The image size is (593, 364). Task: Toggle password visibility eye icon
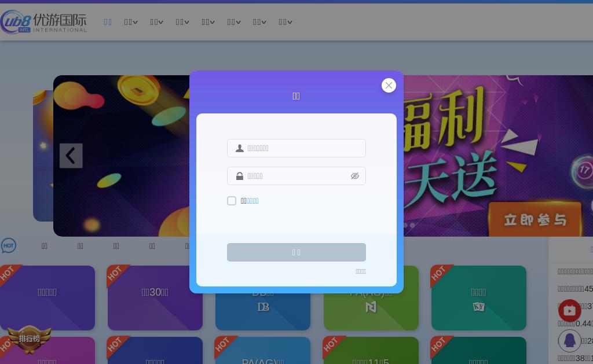tap(355, 176)
